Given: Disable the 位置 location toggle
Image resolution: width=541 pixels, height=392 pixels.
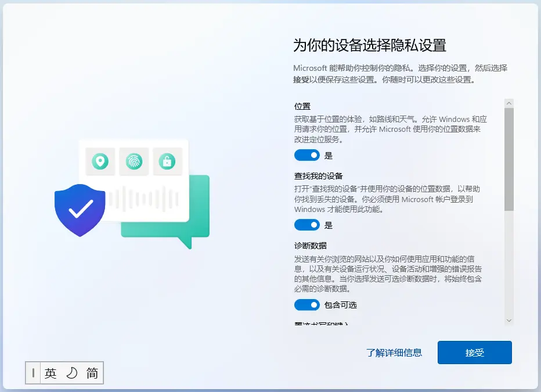Looking at the screenshot, I should pos(306,155).
